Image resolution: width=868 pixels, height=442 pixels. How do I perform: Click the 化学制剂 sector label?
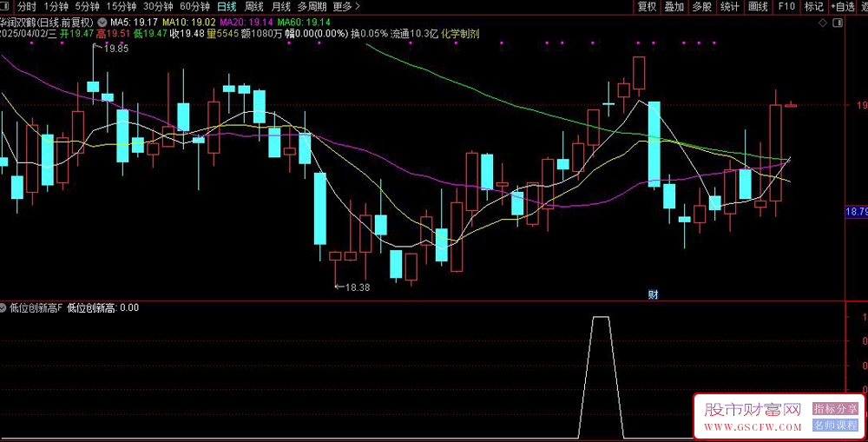pyautogui.click(x=460, y=34)
